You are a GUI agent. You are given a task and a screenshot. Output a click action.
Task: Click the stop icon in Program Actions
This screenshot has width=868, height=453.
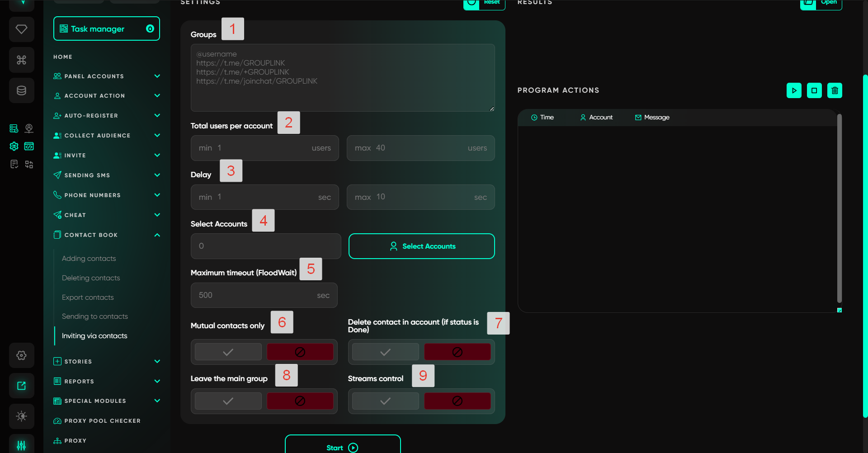click(814, 90)
